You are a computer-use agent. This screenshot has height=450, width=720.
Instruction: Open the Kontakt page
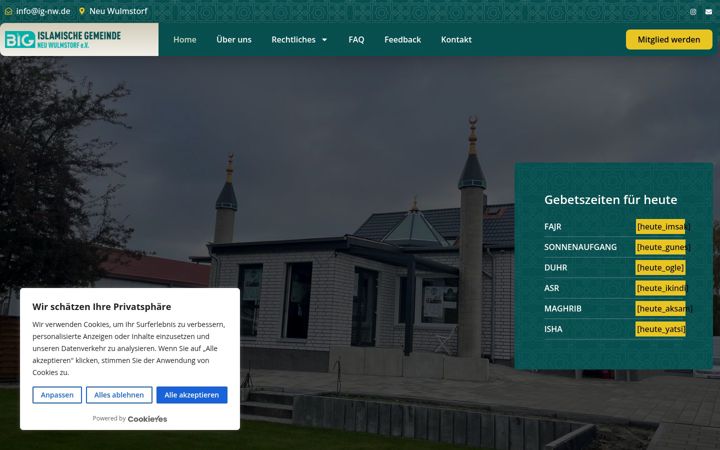click(x=456, y=39)
